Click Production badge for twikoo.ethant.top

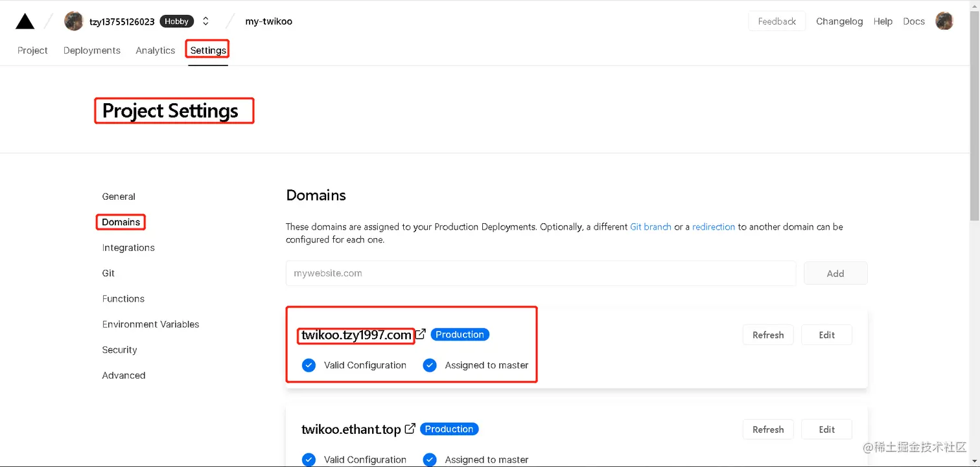(449, 429)
